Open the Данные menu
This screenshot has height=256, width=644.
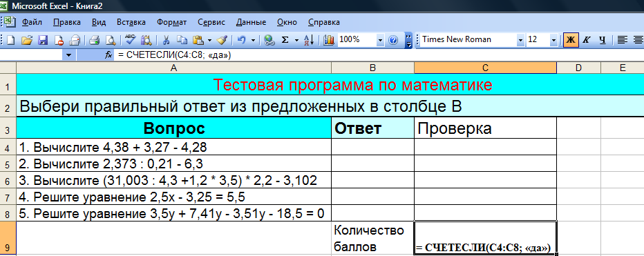point(251,22)
